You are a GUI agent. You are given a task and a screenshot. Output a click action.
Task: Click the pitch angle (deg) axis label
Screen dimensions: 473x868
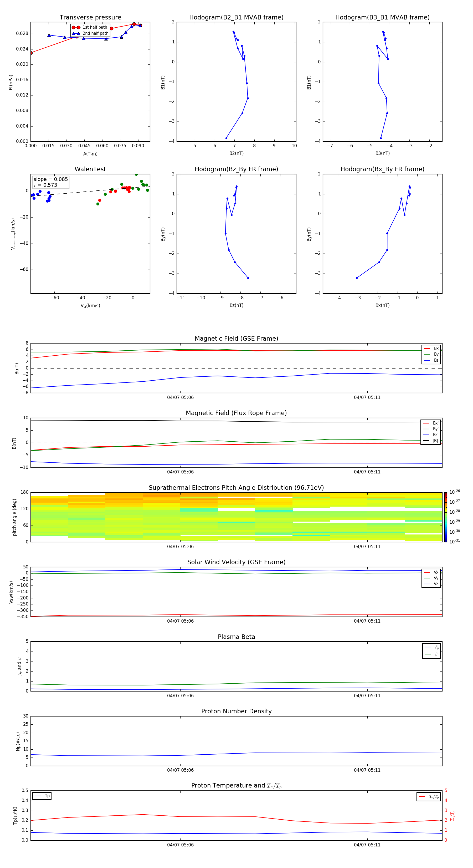[x=14, y=517]
